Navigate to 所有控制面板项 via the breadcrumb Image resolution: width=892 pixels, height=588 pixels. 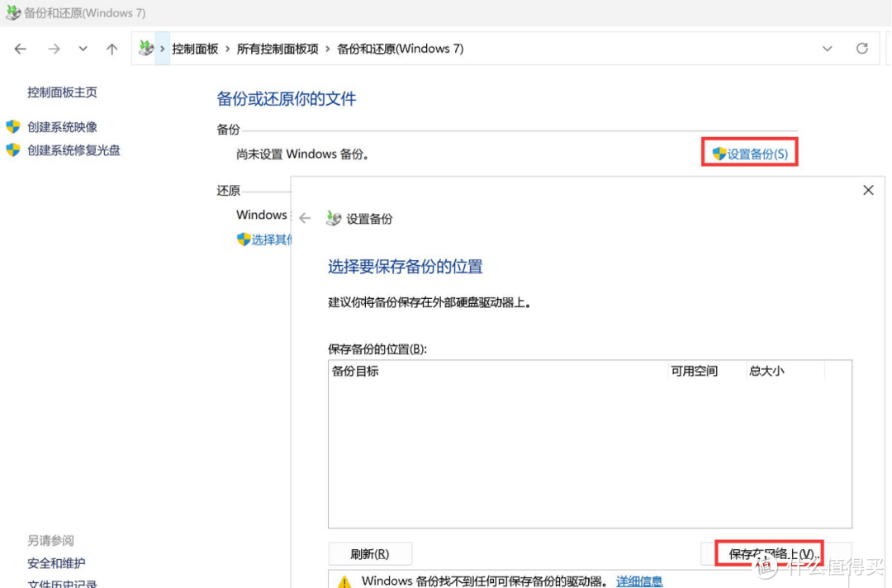[x=278, y=49]
